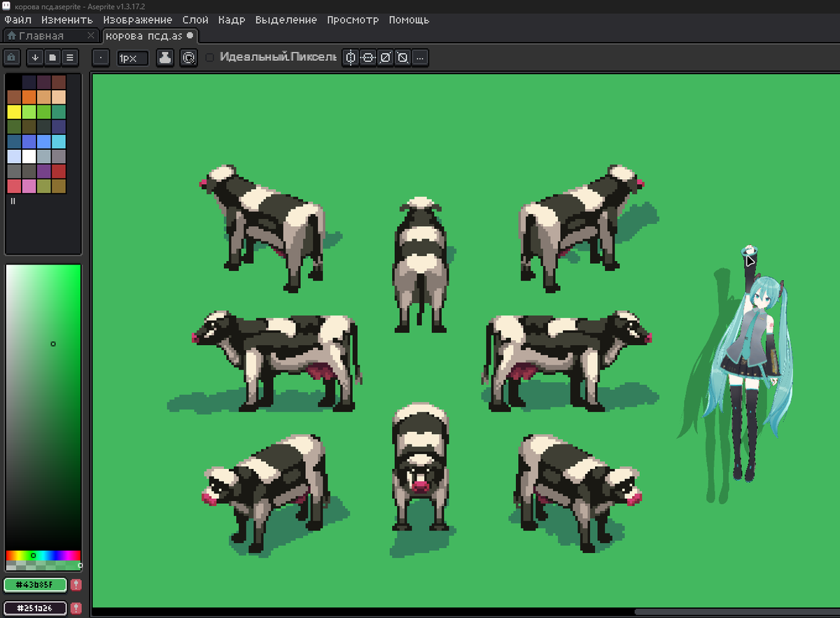Pick the yellow palette swatch
This screenshot has height=618, width=840.
14,112
